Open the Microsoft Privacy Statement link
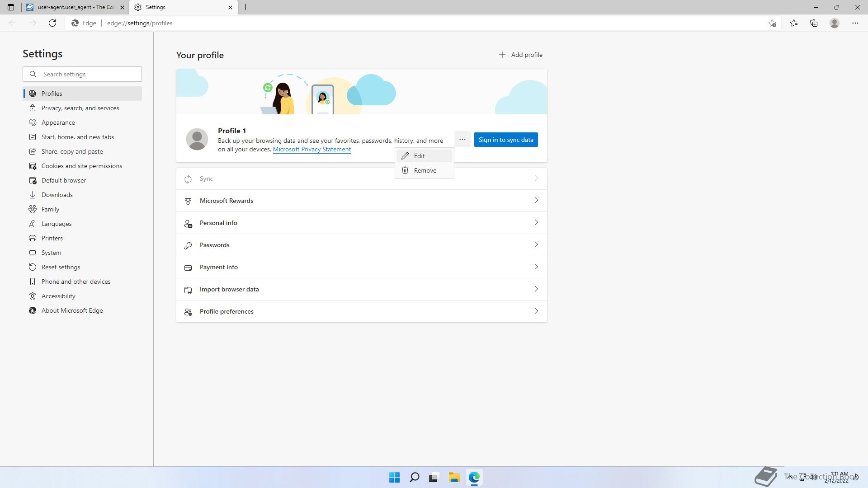Screen dimensions: 868x488 tap(312, 149)
